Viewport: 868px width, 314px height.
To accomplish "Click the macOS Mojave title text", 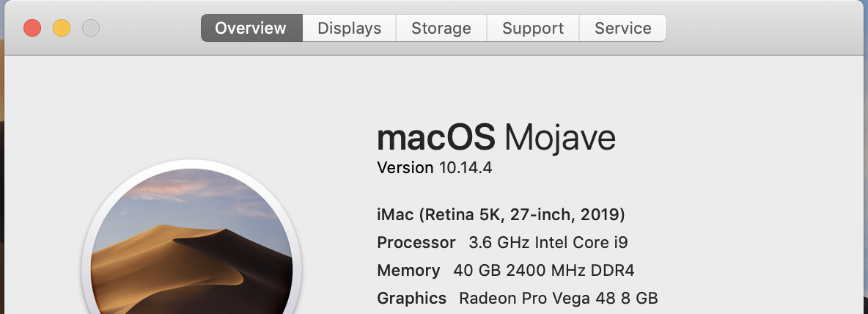I will pos(496,137).
